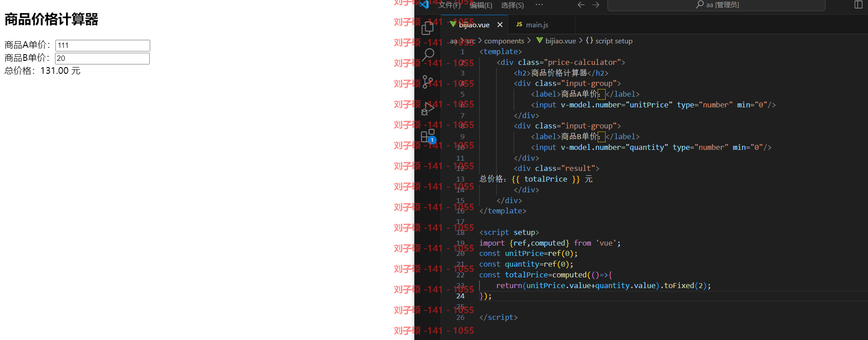This screenshot has height=340, width=868.
Task: Open the Search view in activity bar
Action: tap(428, 55)
